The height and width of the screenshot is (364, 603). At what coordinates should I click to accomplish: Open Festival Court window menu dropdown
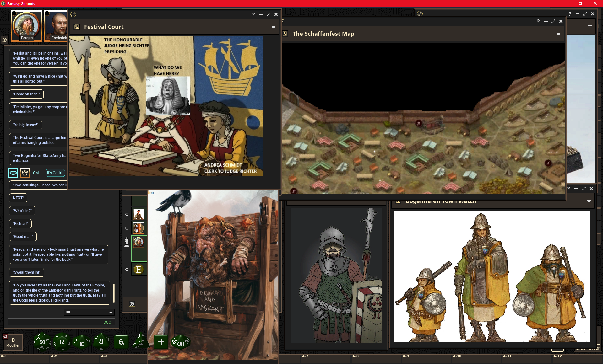(274, 27)
